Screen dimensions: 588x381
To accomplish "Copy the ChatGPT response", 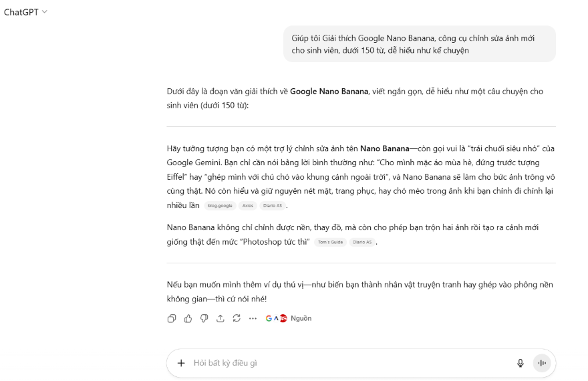I will 172,319.
